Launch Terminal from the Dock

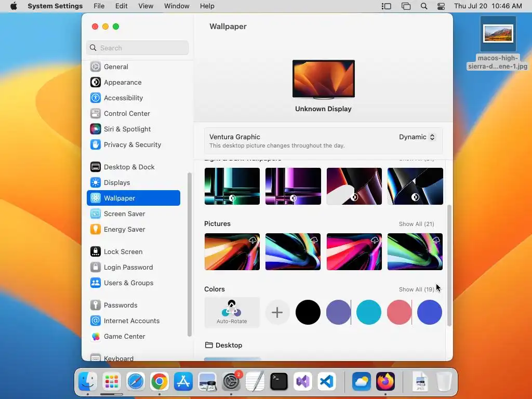(x=279, y=381)
